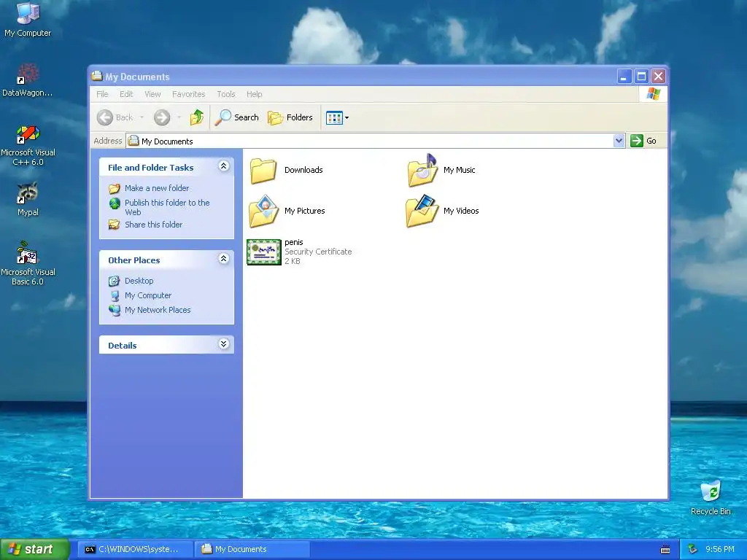Go to My Computer in Other Places

pos(148,295)
